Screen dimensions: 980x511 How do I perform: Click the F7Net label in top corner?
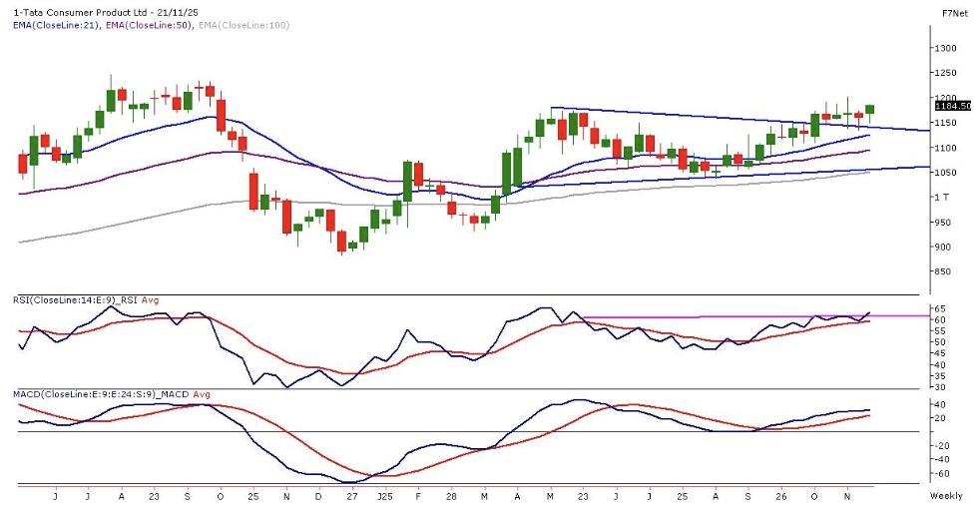pos(957,12)
